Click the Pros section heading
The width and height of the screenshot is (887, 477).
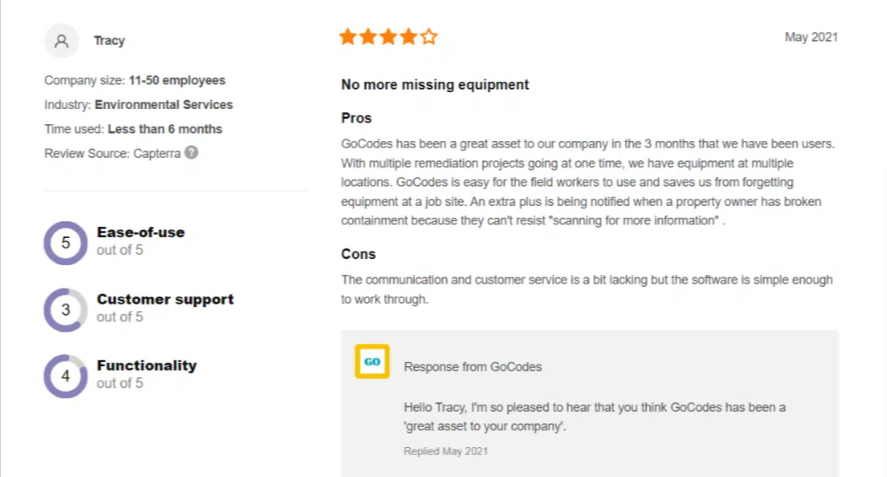(356, 118)
